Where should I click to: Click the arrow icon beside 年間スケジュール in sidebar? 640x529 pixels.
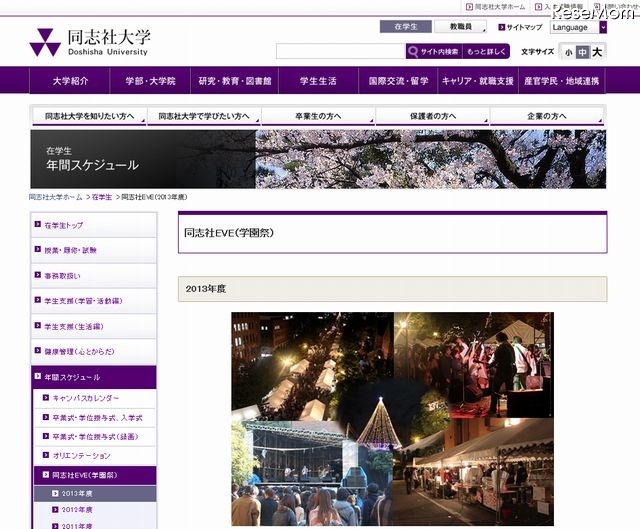coord(38,376)
